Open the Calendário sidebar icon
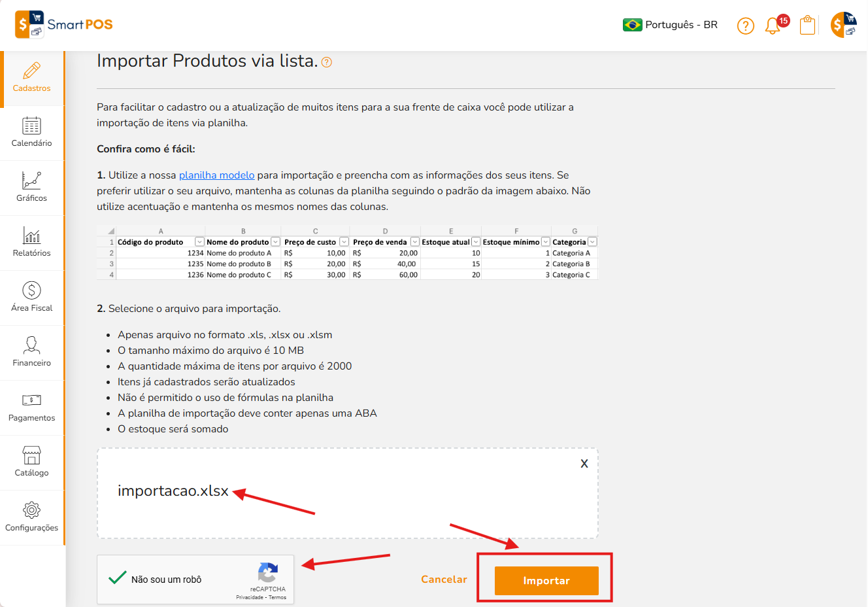 click(31, 126)
